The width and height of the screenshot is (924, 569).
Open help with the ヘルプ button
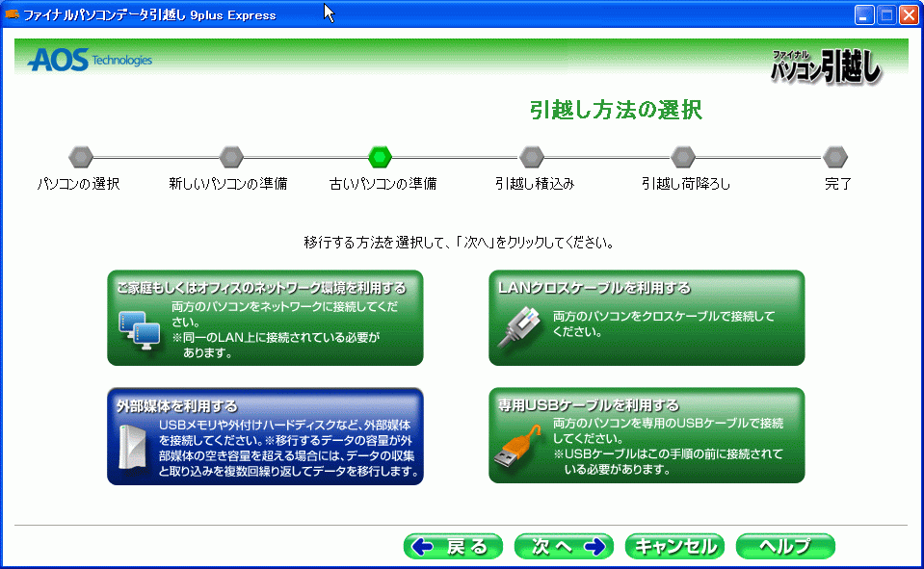pos(785,547)
